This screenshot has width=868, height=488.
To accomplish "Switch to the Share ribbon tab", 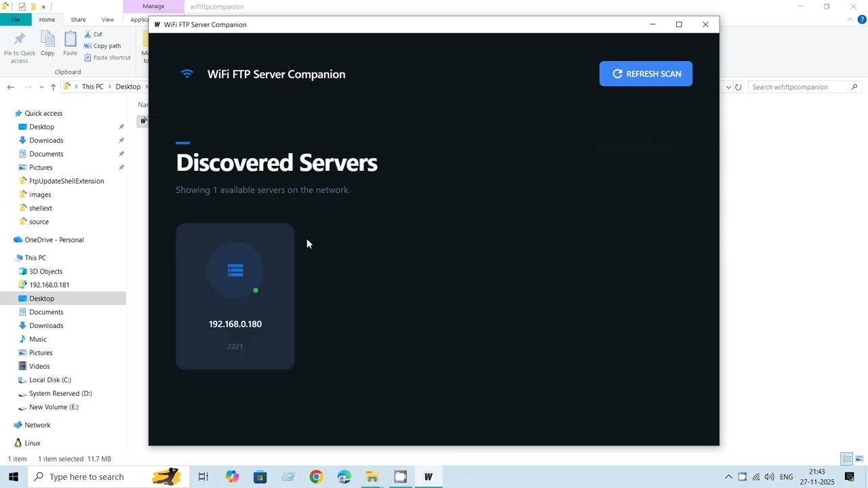I will click(x=78, y=20).
